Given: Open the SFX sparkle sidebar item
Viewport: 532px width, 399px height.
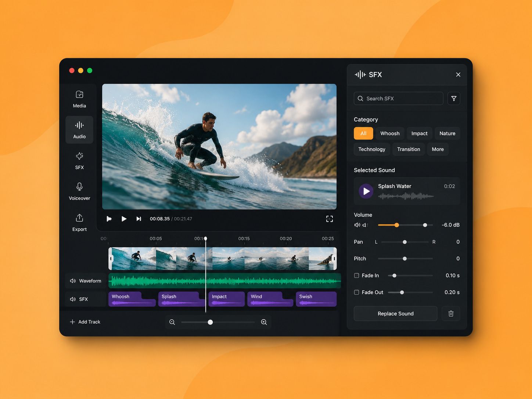Looking at the screenshot, I should pyautogui.click(x=79, y=161).
